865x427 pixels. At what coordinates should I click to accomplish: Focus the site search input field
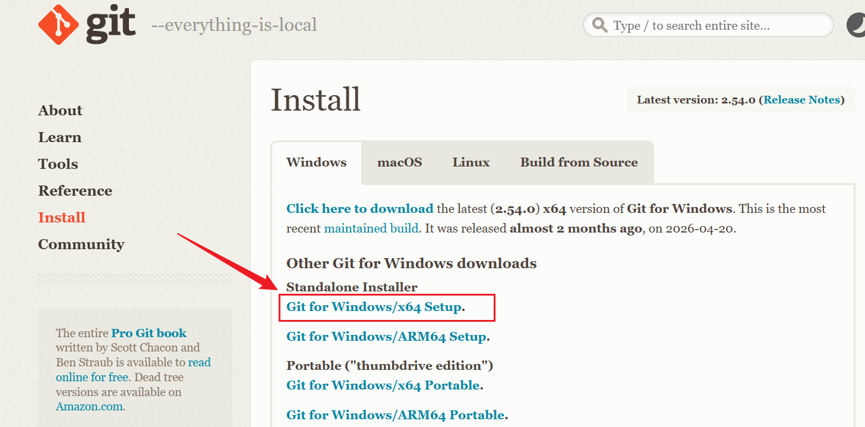point(708,25)
